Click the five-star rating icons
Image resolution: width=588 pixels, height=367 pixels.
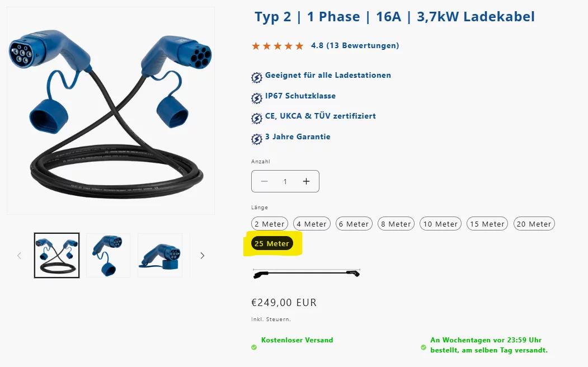click(x=277, y=46)
